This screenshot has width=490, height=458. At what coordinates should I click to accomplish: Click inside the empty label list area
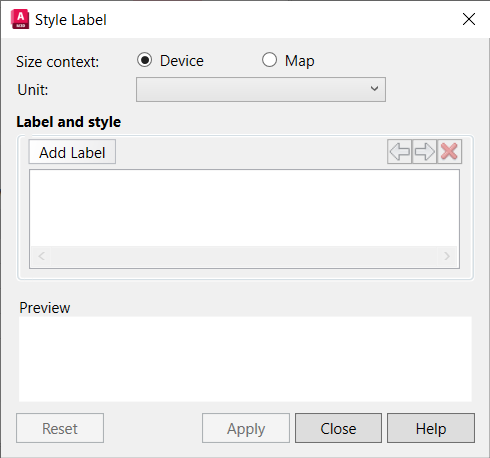click(x=244, y=208)
